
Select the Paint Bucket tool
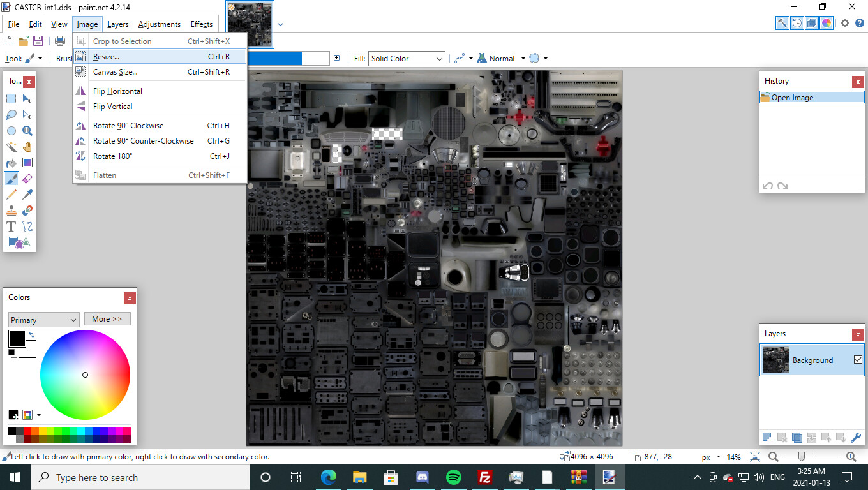11,163
